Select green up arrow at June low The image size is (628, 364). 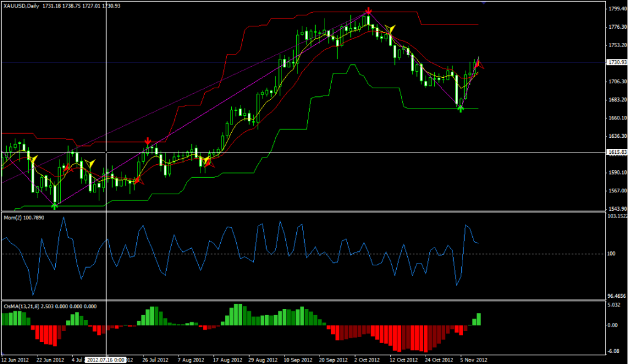pos(55,207)
